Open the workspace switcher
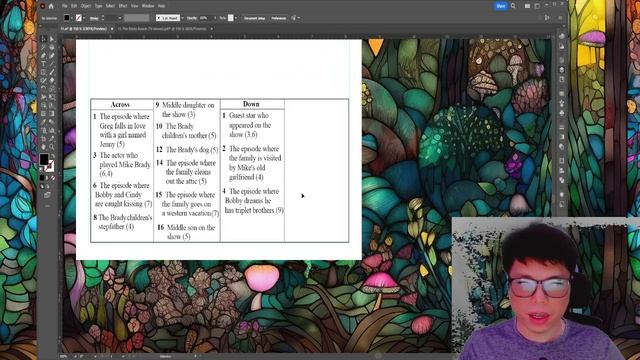The image size is (640, 360). [x=537, y=6]
